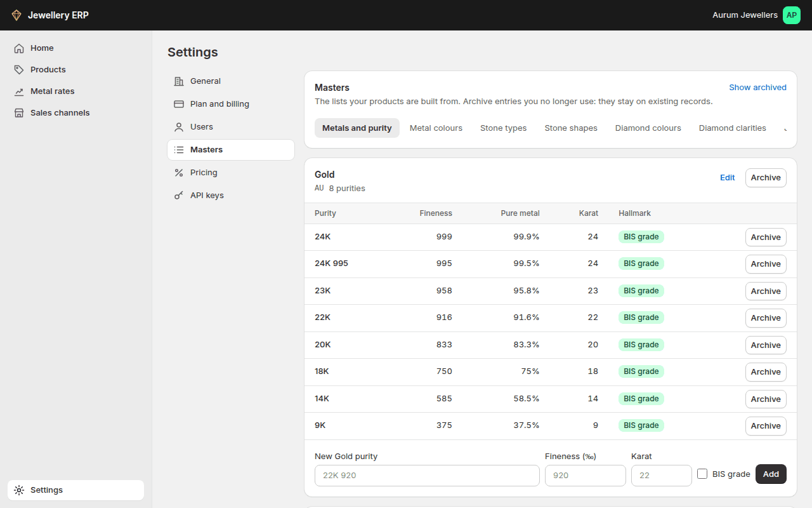The width and height of the screenshot is (812, 508).
Task: Archive the 23K purity row
Action: [x=766, y=291]
